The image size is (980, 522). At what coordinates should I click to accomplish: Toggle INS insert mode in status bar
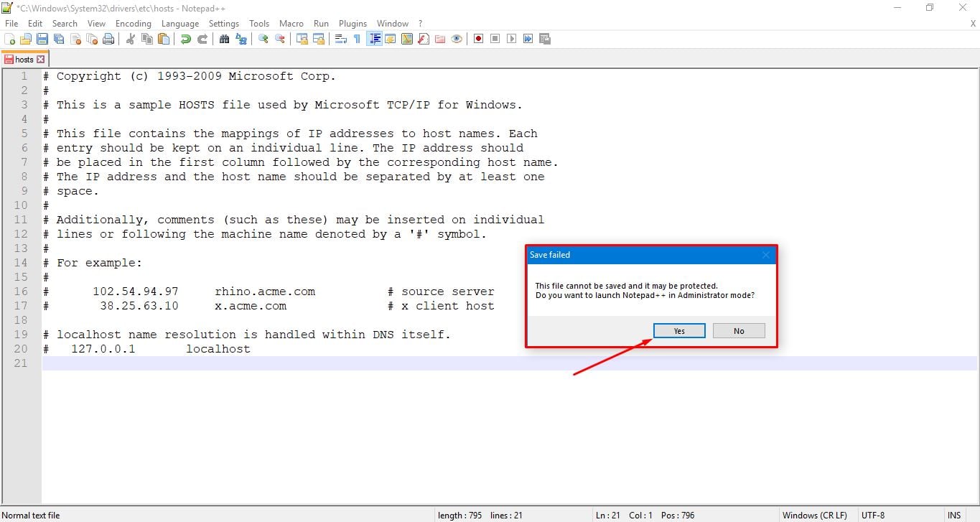point(954,516)
